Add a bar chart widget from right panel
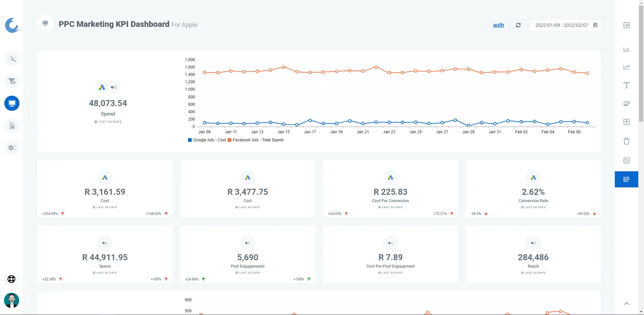 [626, 50]
